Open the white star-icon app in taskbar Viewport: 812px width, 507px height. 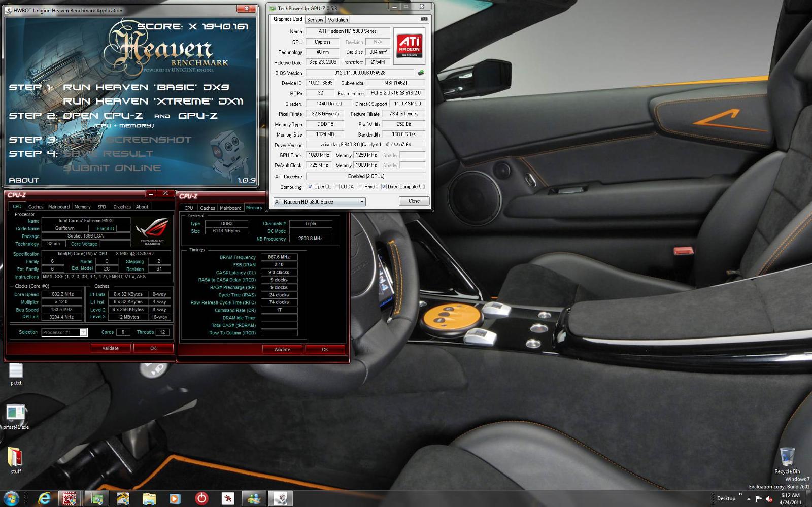pos(228,499)
